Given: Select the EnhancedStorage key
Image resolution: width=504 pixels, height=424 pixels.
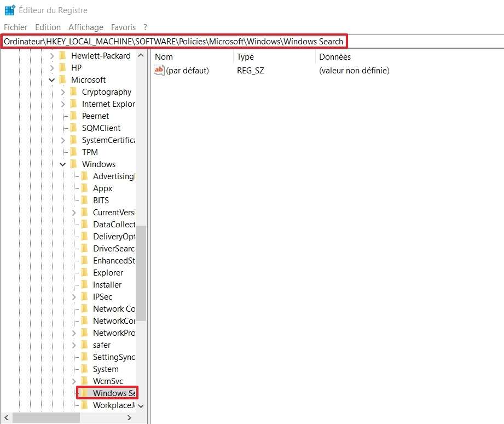Looking at the screenshot, I should pos(114,261).
